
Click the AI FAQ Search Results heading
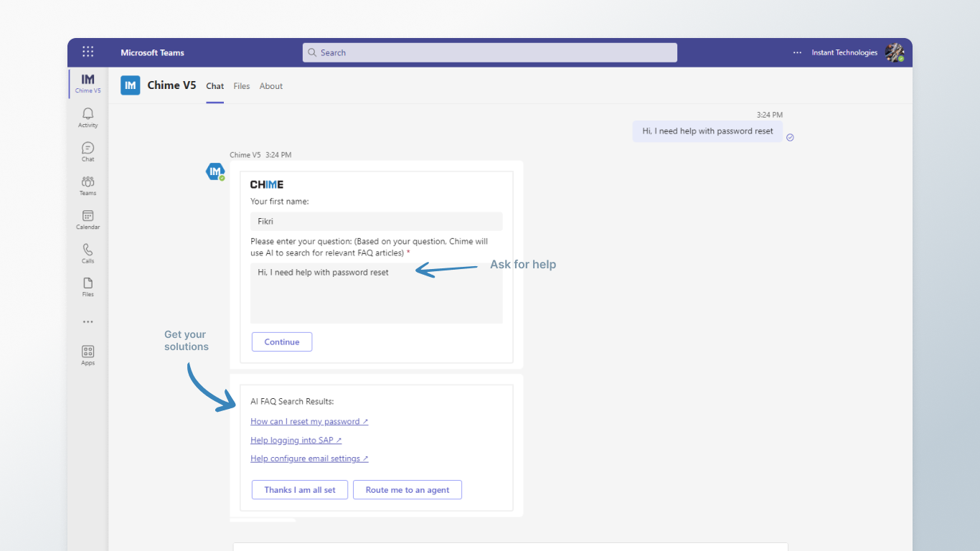292,402
